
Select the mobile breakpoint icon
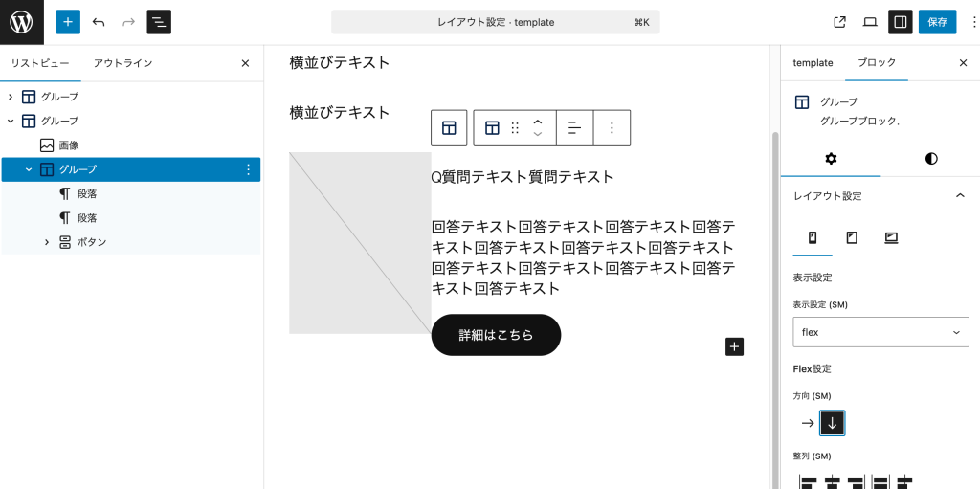click(813, 237)
